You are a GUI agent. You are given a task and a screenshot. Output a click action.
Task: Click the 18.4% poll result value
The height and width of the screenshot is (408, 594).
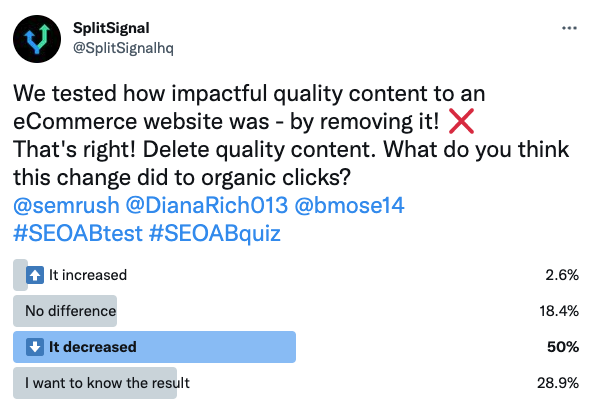pos(559,311)
